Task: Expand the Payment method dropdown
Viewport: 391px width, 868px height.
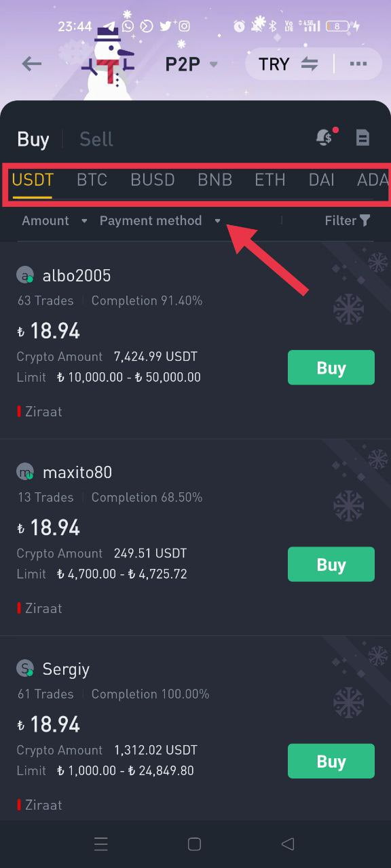Action: [157, 220]
